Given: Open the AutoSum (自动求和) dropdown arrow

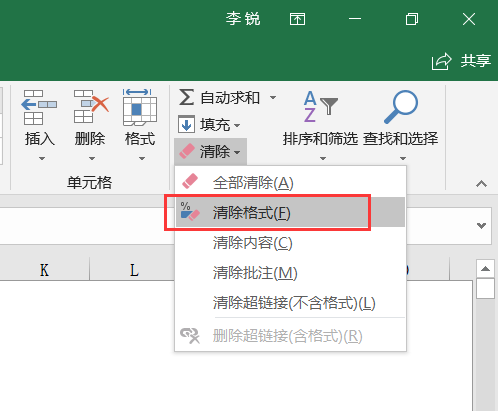Looking at the screenshot, I should tap(273, 98).
